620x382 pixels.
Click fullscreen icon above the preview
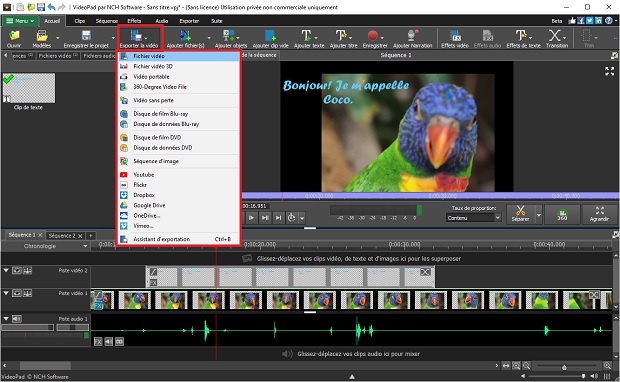(609, 71)
